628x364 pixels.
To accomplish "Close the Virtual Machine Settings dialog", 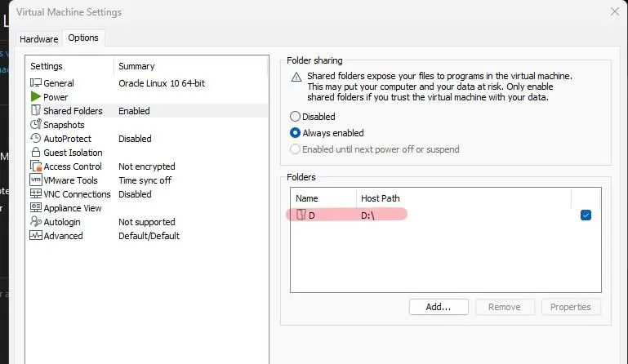I will click(614, 11).
